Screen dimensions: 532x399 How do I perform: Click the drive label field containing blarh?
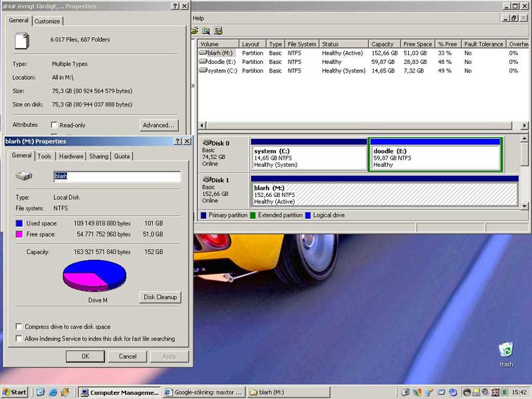pos(118,176)
